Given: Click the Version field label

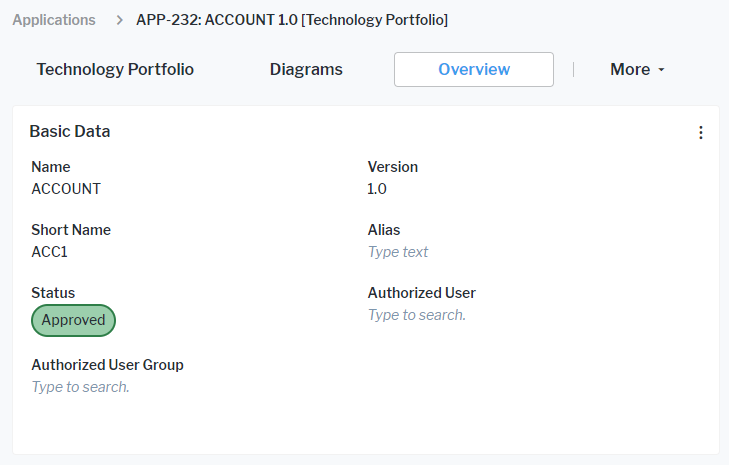Looking at the screenshot, I should tap(393, 167).
